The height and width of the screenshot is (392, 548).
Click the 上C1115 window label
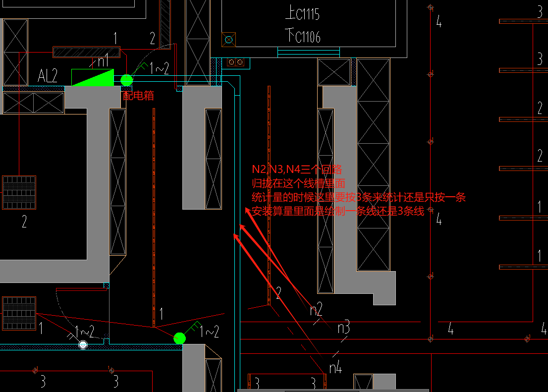click(303, 14)
